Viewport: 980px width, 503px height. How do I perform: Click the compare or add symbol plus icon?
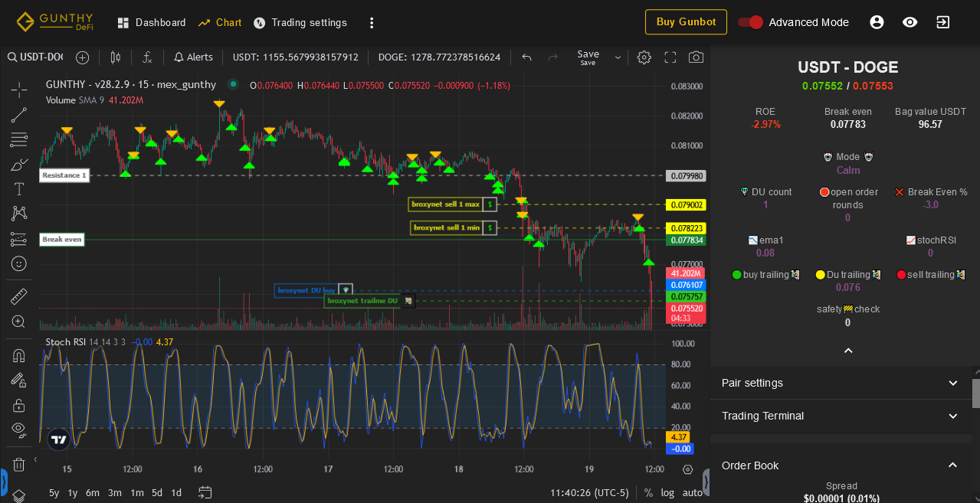[82, 57]
